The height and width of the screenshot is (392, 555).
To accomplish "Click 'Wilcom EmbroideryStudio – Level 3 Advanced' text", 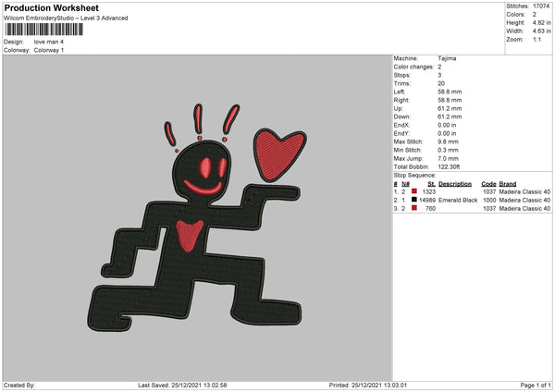I will (66, 18).
